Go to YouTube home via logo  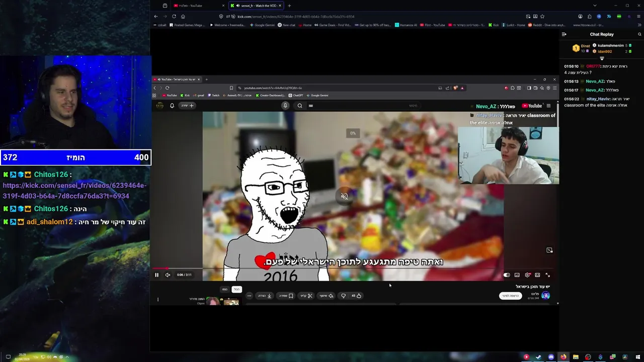pos(532,106)
